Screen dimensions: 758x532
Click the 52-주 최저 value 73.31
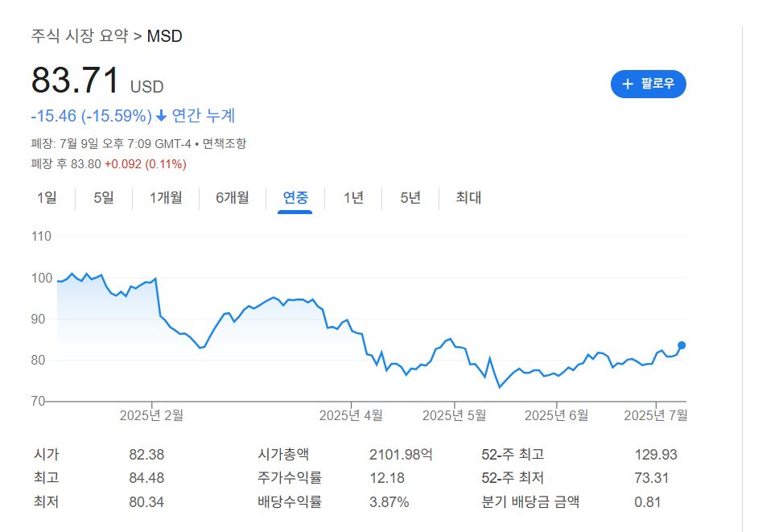pos(652,478)
